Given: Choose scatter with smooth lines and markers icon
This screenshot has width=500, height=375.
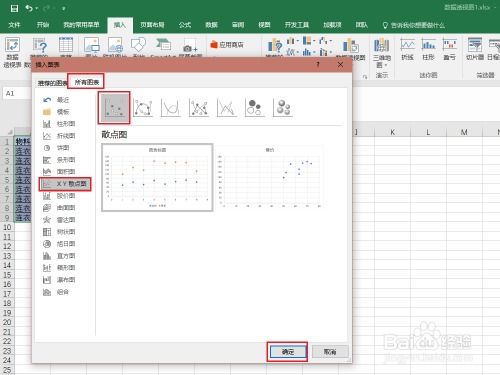Looking at the screenshot, I should click(x=143, y=108).
